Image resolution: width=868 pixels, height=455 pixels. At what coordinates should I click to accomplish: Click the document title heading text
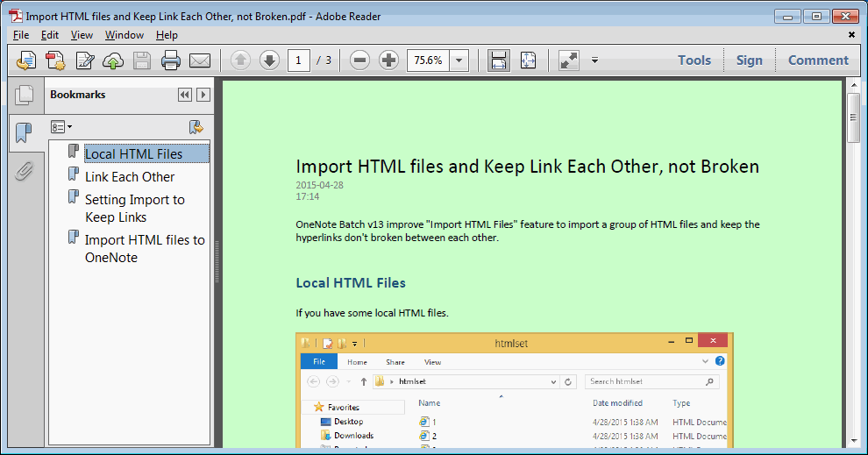coord(528,167)
